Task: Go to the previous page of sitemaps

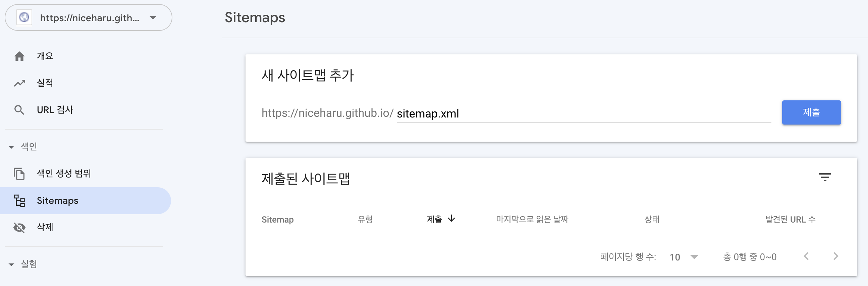Action: pyautogui.click(x=806, y=257)
